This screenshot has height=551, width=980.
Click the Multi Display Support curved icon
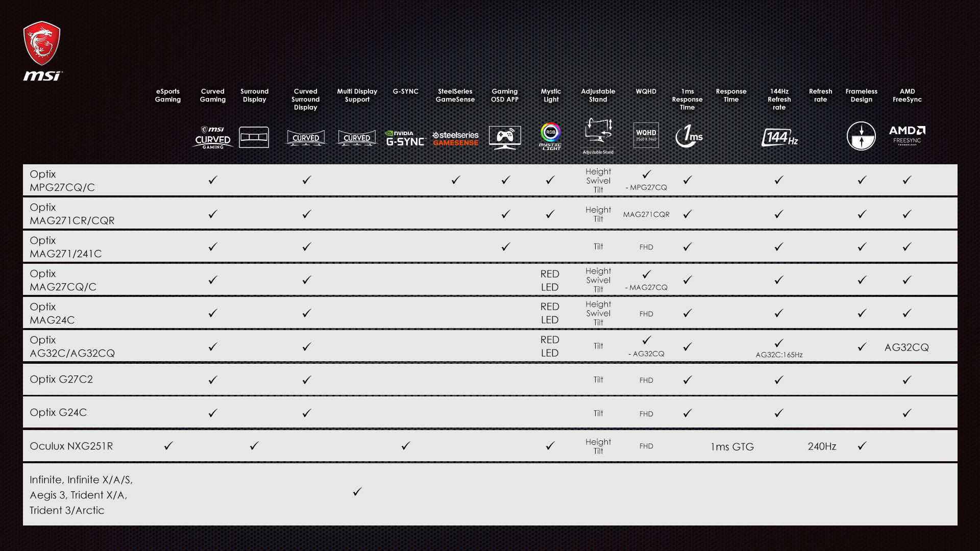point(357,138)
